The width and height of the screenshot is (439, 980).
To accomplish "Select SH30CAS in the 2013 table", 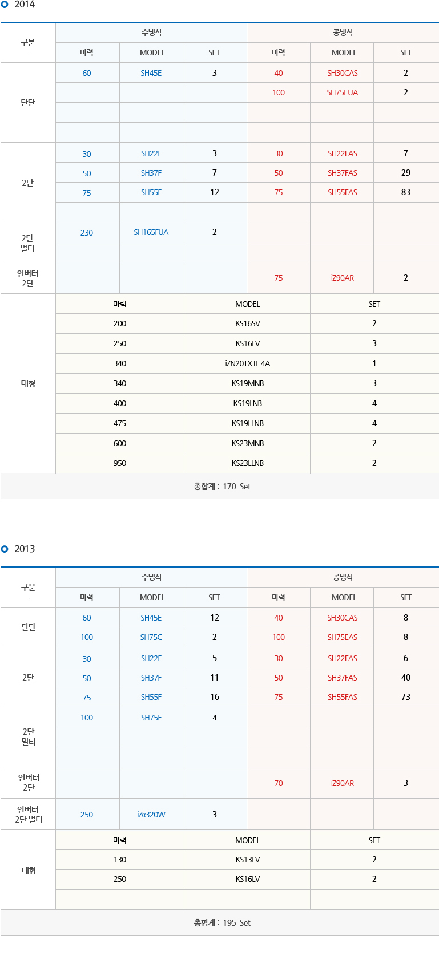I will (343, 618).
